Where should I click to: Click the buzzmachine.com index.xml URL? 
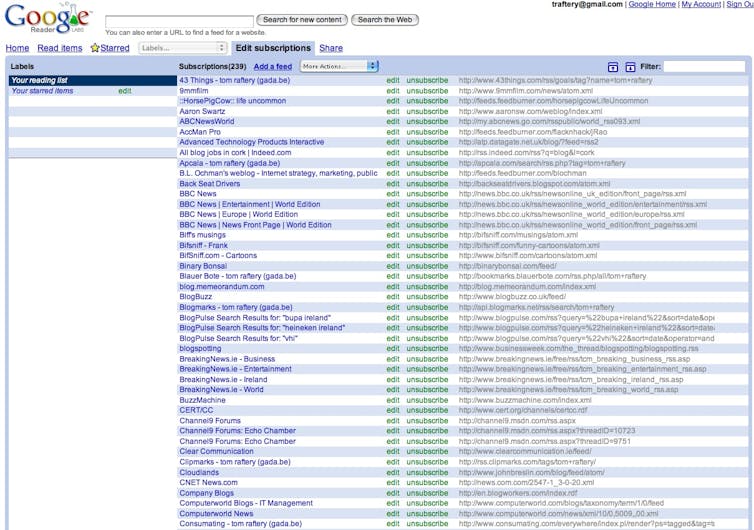(x=525, y=400)
